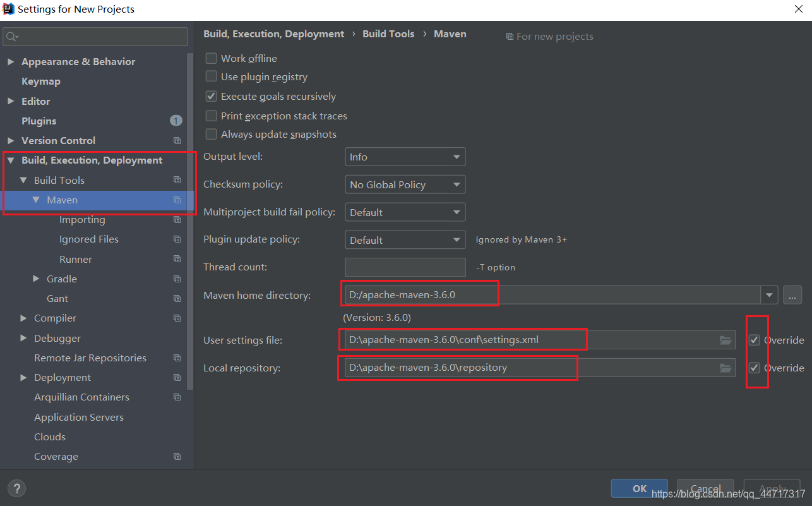
Task: Click project-level icon beside Importing
Action: pos(177,219)
